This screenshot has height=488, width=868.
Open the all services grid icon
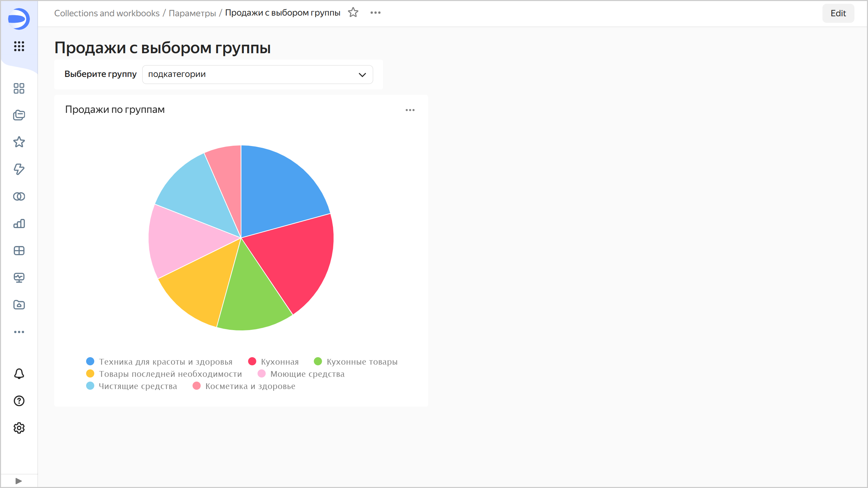point(19,46)
